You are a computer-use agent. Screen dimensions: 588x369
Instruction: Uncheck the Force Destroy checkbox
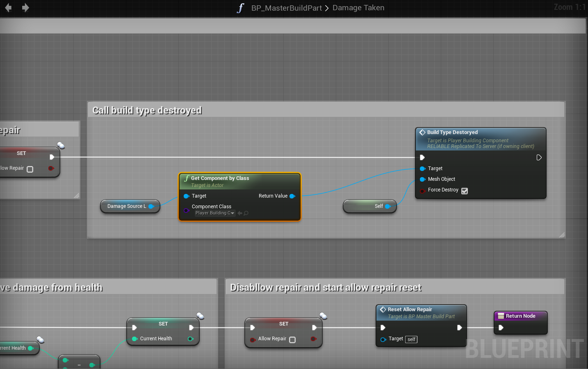click(465, 191)
